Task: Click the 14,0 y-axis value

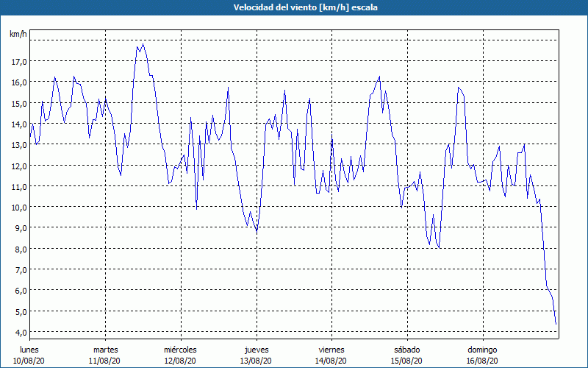Action: (x=19, y=124)
